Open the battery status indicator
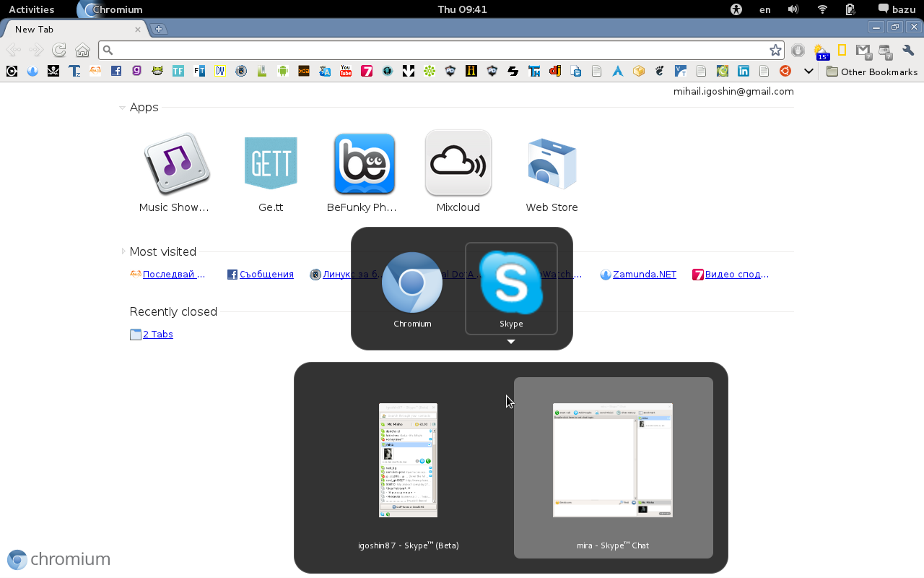924x578 pixels. (x=850, y=9)
